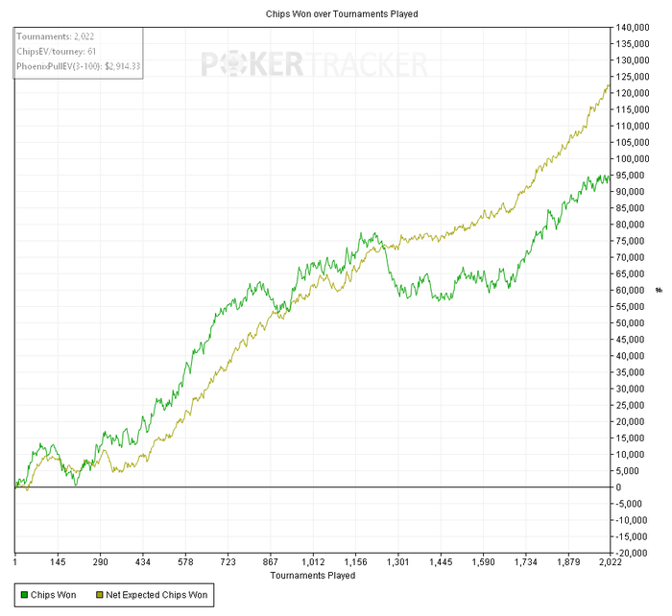The width and height of the screenshot is (672, 616).
Task: Click the 1,445 x-axis tick label
Action: click(441, 562)
